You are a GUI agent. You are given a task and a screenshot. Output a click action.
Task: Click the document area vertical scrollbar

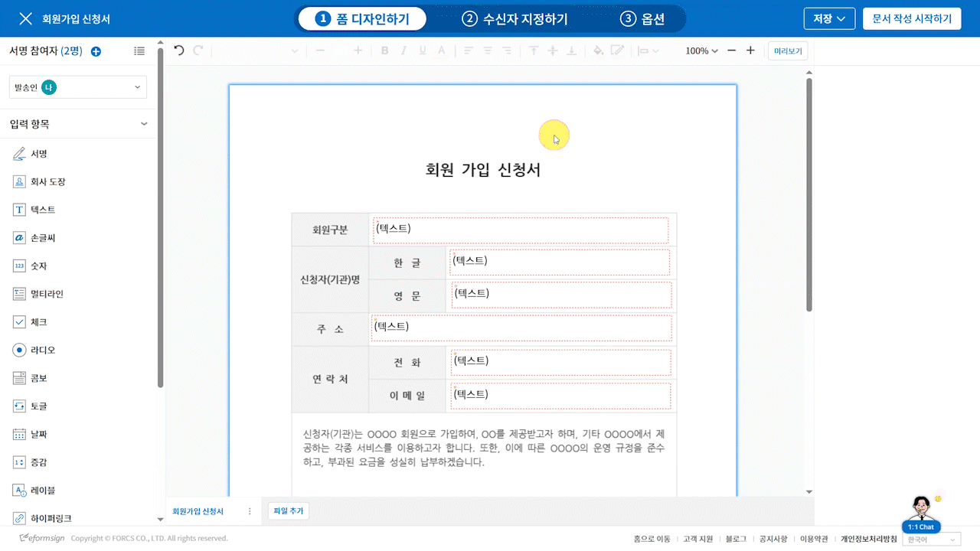[809, 194]
